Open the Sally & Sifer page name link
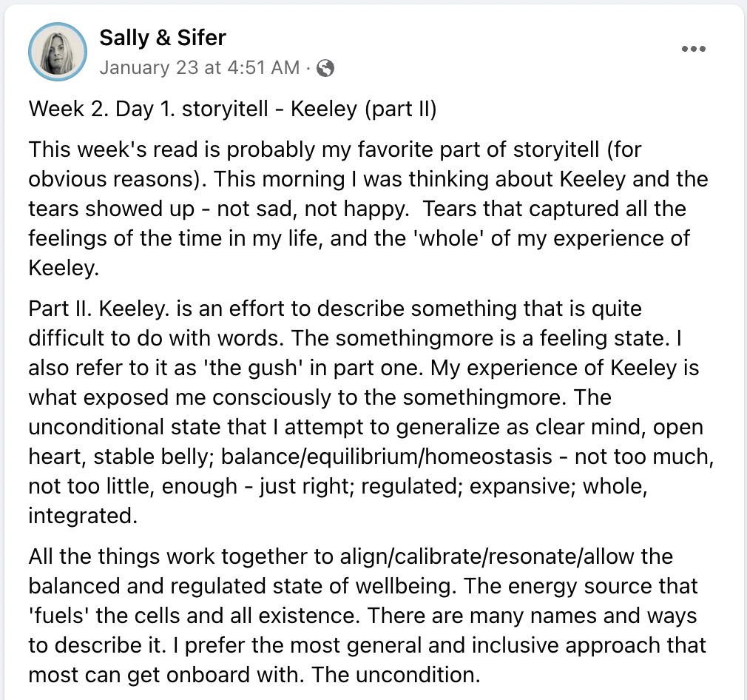This screenshot has height=700, width=747. point(162,37)
